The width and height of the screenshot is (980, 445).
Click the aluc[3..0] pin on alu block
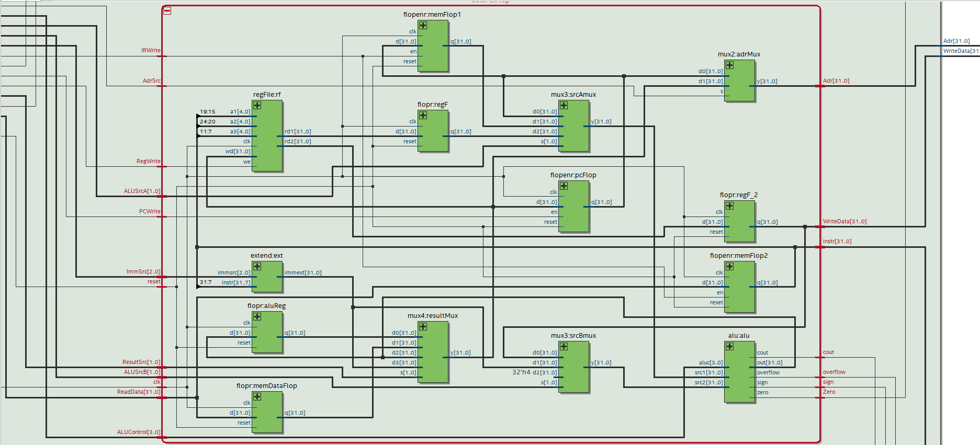pyautogui.click(x=711, y=363)
